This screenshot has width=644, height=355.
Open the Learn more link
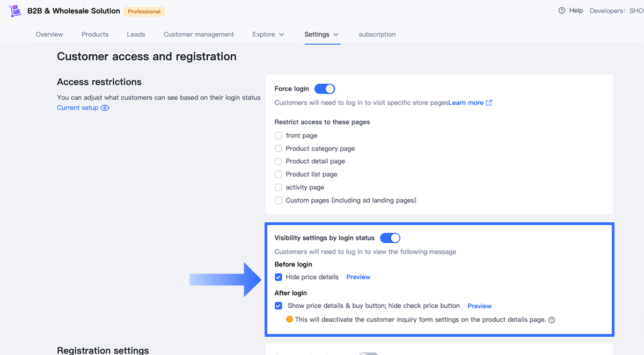(x=466, y=103)
